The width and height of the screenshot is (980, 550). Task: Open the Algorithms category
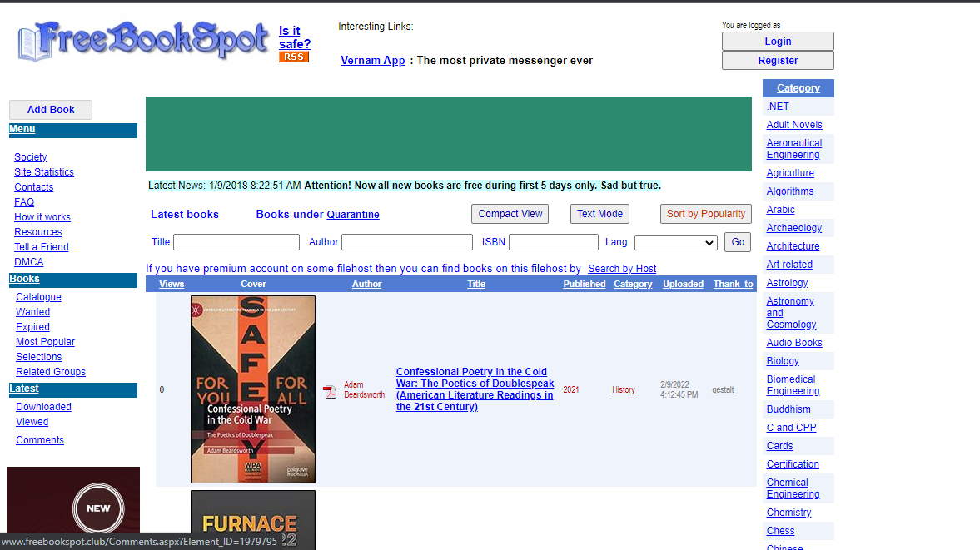coord(790,191)
